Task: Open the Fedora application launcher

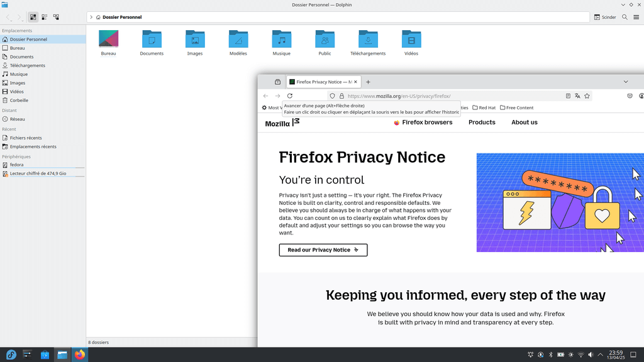Action: tap(11, 354)
